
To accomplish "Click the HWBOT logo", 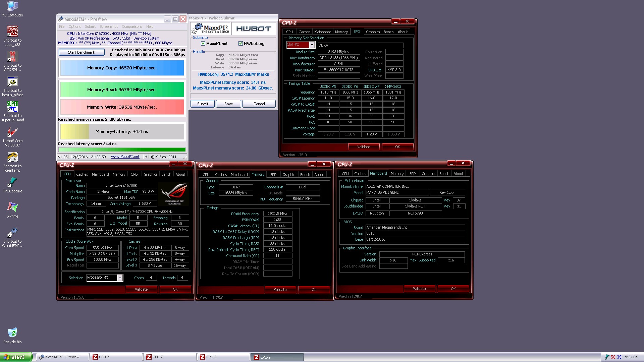I will 254,28.
